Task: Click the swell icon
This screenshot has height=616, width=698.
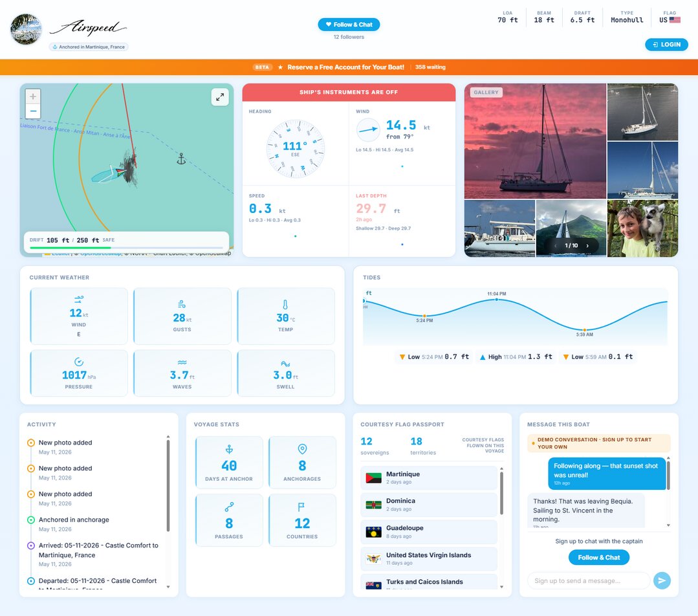Action: tap(285, 364)
